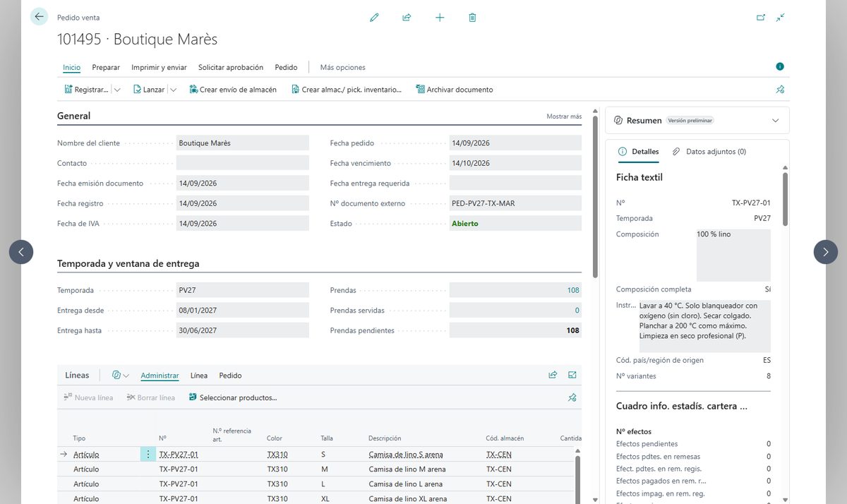Image resolution: width=847 pixels, height=504 pixels.
Task: Click Archivar documento button
Action: pyautogui.click(x=455, y=90)
